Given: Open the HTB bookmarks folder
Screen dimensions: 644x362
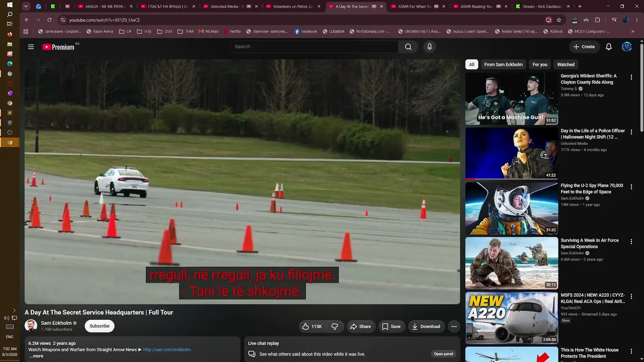Looking at the screenshot, I should click(144, 31).
